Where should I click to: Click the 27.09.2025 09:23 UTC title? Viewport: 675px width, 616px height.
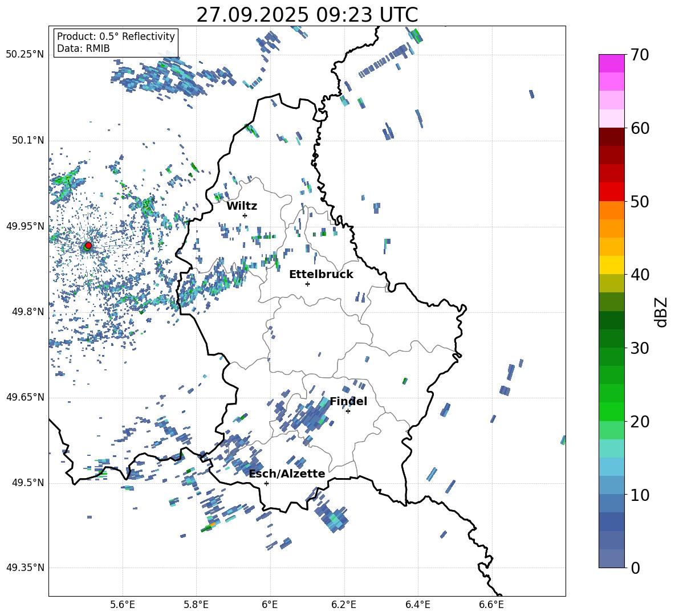(307, 15)
